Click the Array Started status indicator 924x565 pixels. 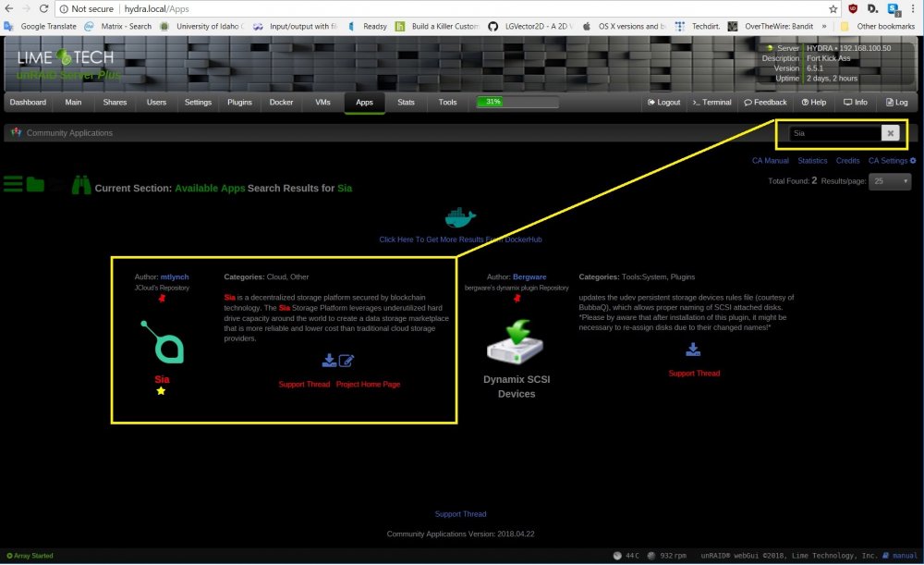click(x=30, y=556)
